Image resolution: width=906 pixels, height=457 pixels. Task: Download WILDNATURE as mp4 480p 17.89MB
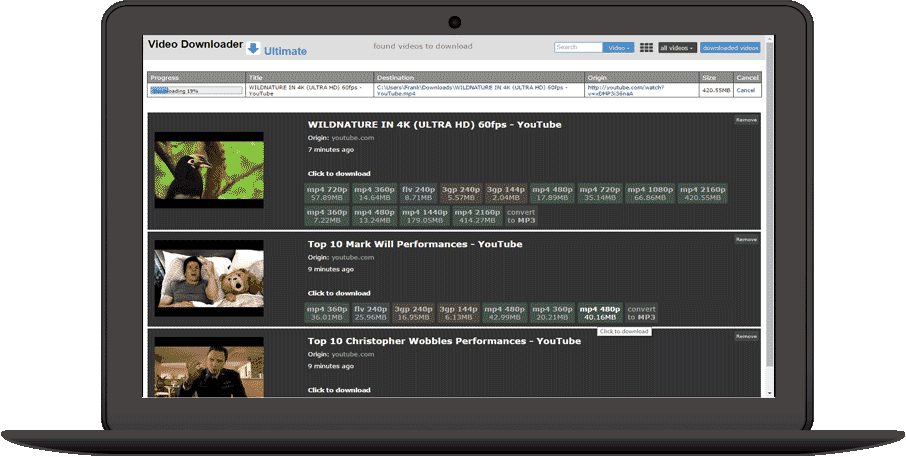click(552, 194)
